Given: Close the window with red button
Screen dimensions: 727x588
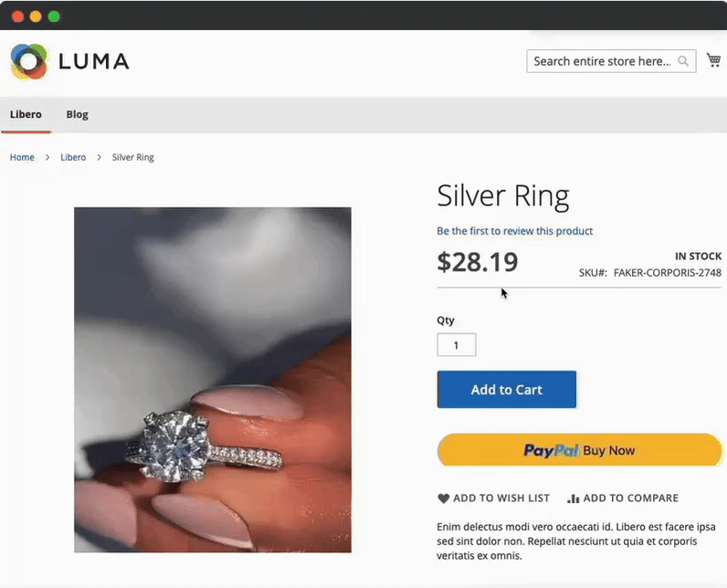Looking at the screenshot, I should [17, 16].
